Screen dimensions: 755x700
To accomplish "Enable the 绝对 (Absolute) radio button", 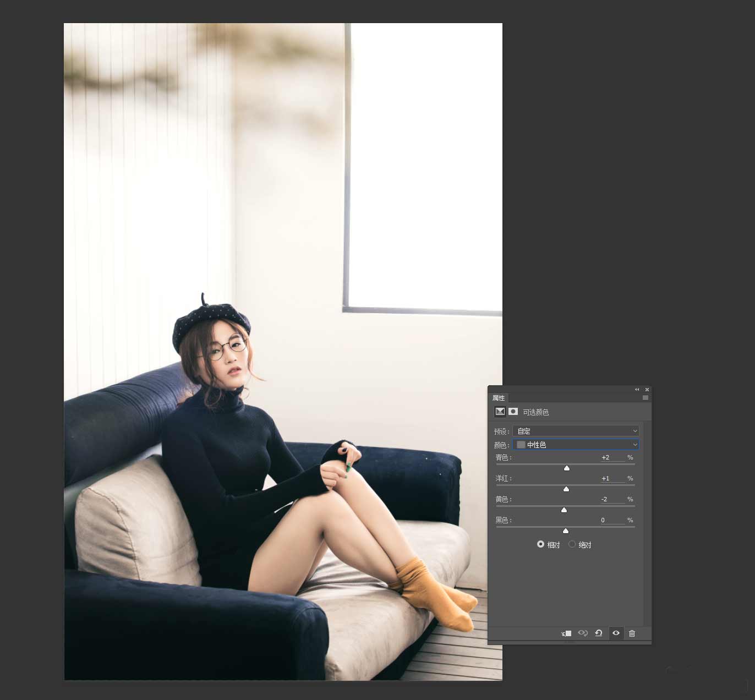I will 572,544.
